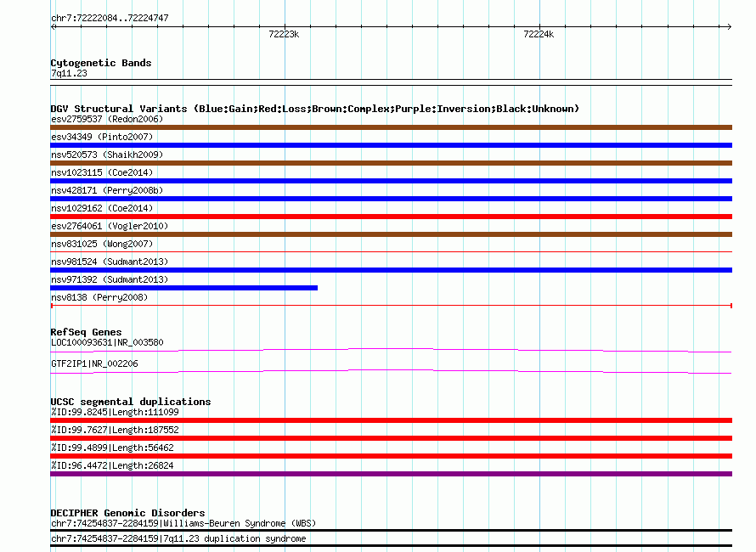This screenshot has height=552, width=756.
Task: Click magenta gene line under LOC100093631
Action: 391,350
